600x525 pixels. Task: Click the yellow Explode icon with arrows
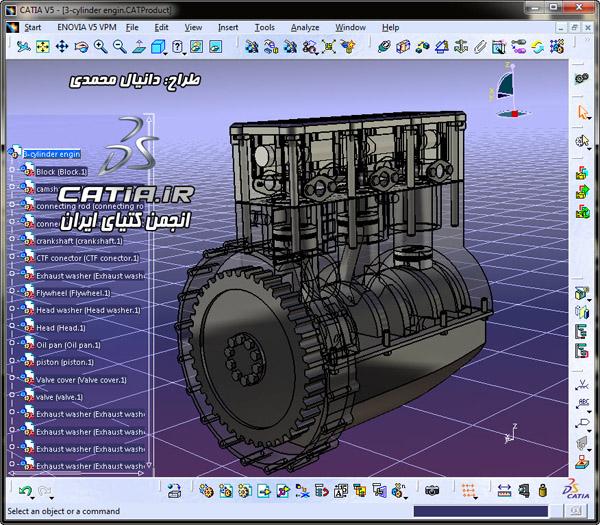pyautogui.click(x=328, y=47)
